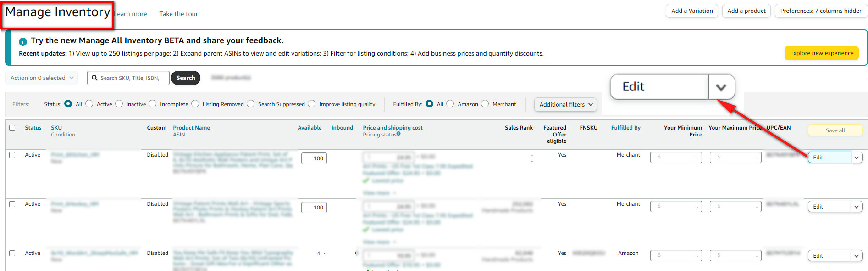The height and width of the screenshot is (271, 868).
Task: Expand the available quantity 4 chevron
Action: click(326, 254)
